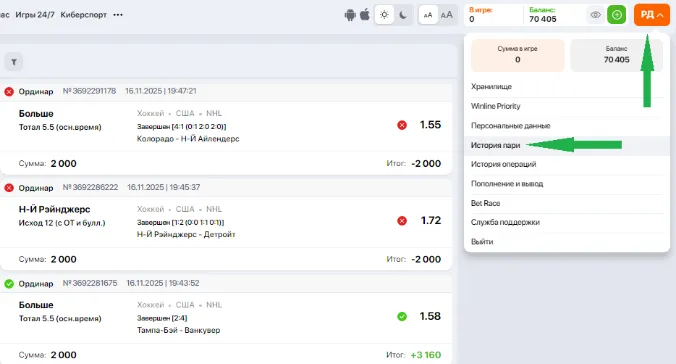
Task: Open the Android app download icon
Action: coord(350,15)
